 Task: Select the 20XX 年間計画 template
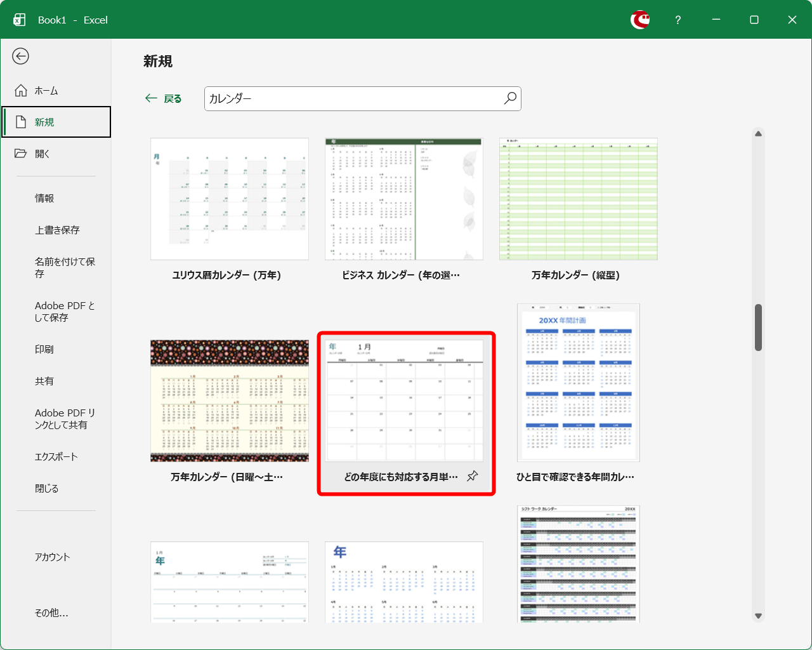point(578,382)
